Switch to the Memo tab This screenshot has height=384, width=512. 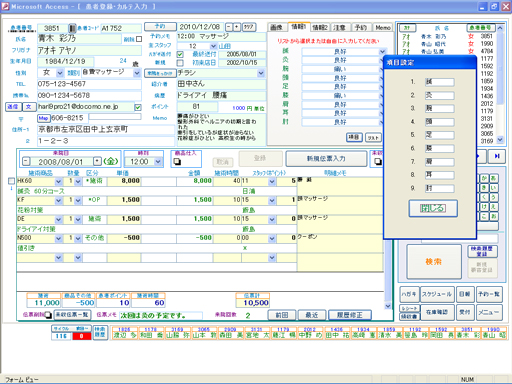click(383, 27)
